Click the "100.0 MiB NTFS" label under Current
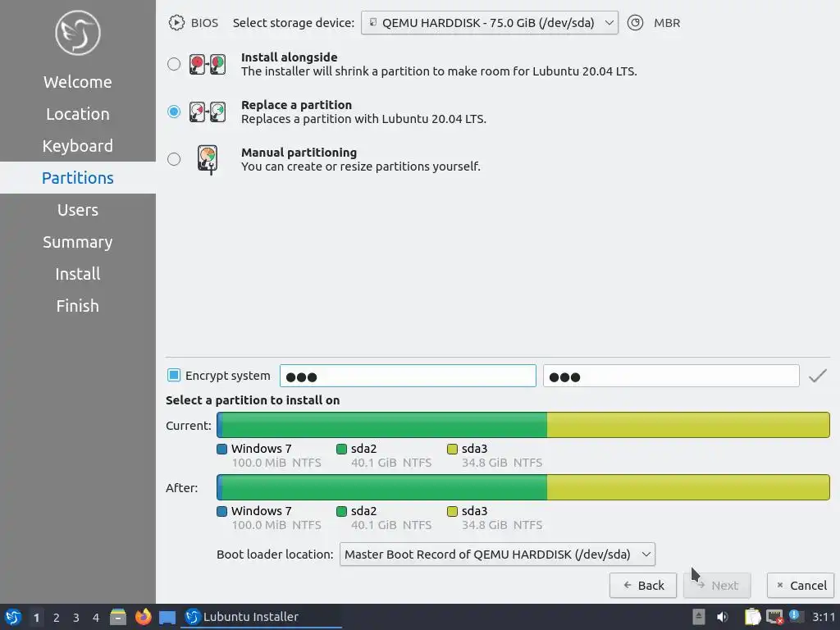This screenshot has height=630, width=840. tap(276, 463)
